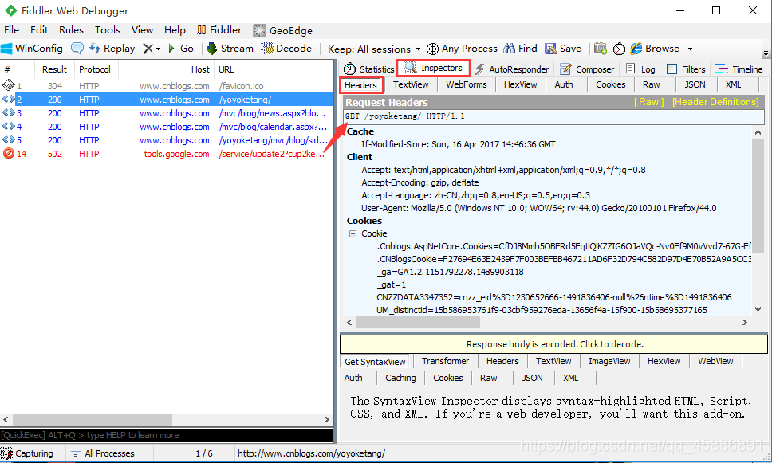Open the Browse dropdown arrow
The width and height of the screenshot is (772, 464).
pos(690,49)
